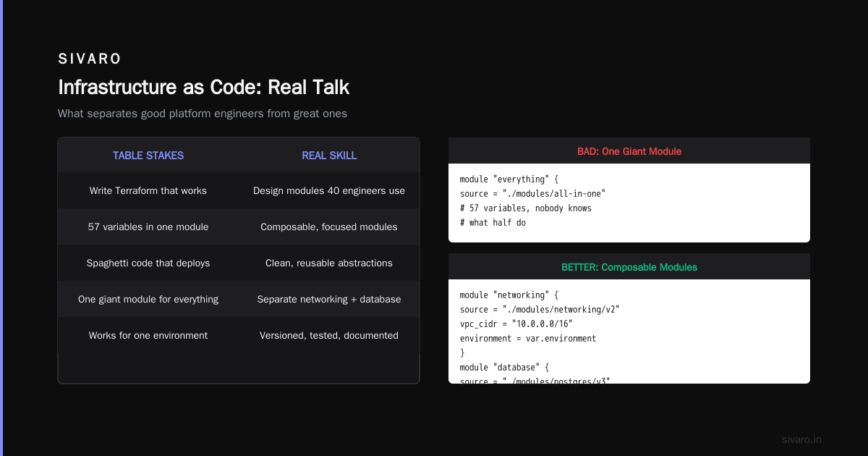Image resolution: width=868 pixels, height=456 pixels.
Task: Click 'Separate networking + database' cell
Action: pyautogui.click(x=329, y=300)
